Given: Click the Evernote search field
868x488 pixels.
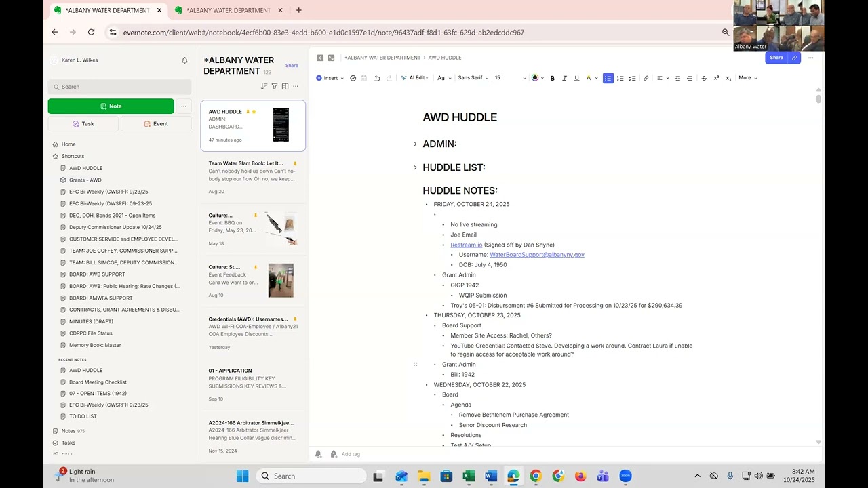Looking at the screenshot, I should [x=119, y=87].
